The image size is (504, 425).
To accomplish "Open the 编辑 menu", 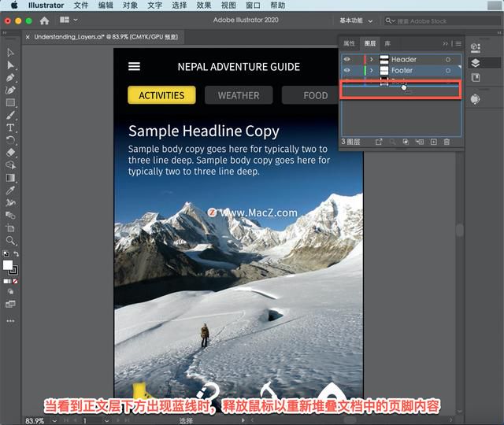I will [x=106, y=6].
